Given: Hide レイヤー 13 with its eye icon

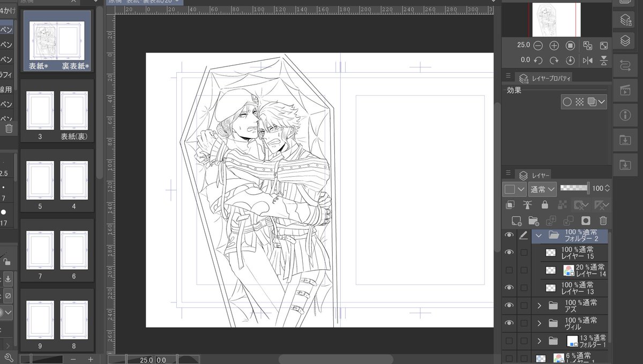Looking at the screenshot, I should coord(509,287).
